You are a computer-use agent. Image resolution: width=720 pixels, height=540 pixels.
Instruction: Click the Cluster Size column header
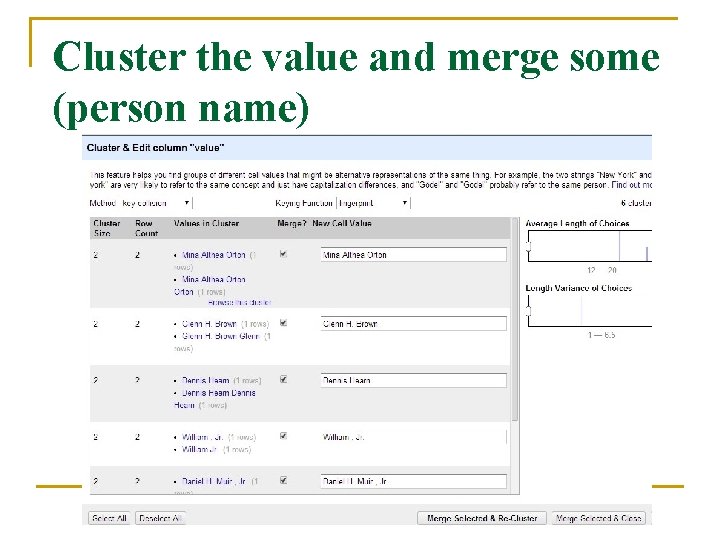tap(107, 228)
